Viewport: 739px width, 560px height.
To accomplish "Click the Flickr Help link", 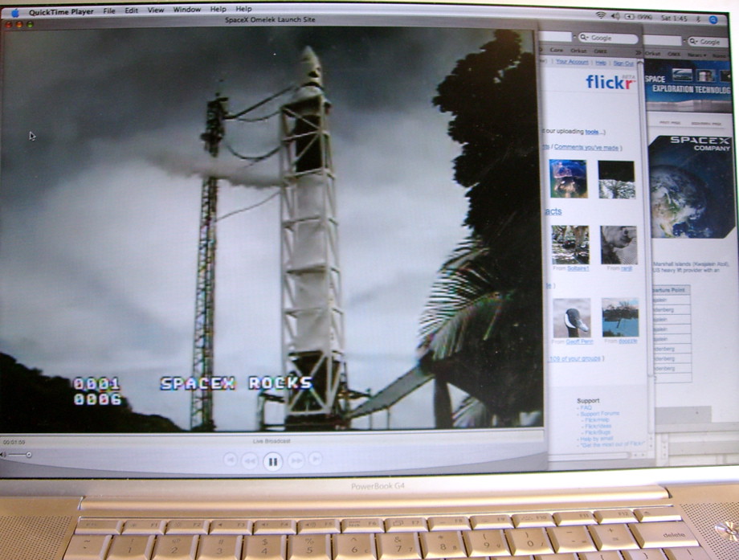I will click(x=601, y=63).
